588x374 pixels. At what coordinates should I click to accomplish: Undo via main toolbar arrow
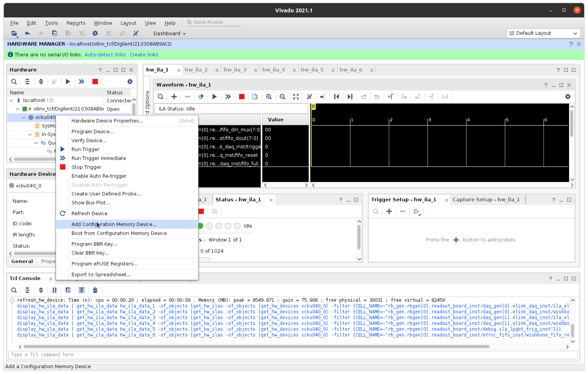coord(27,34)
